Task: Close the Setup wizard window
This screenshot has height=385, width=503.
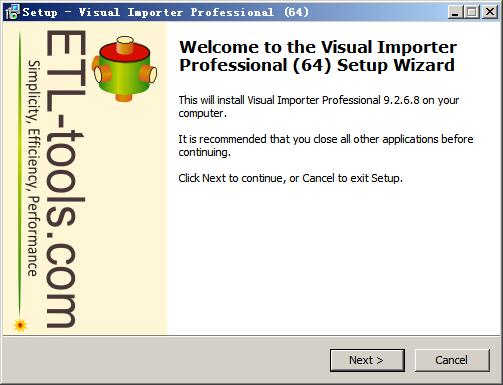Action: coord(490,12)
